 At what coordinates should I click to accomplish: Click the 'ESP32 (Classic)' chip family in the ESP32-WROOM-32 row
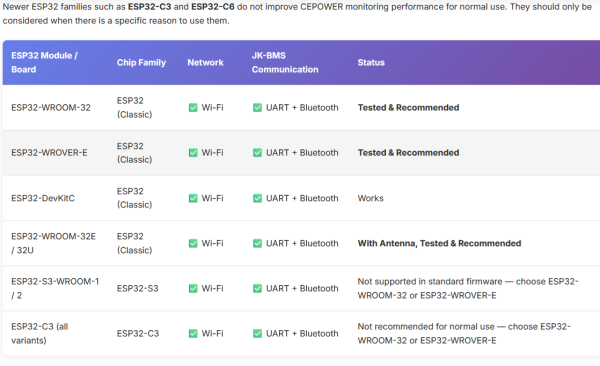point(134,108)
